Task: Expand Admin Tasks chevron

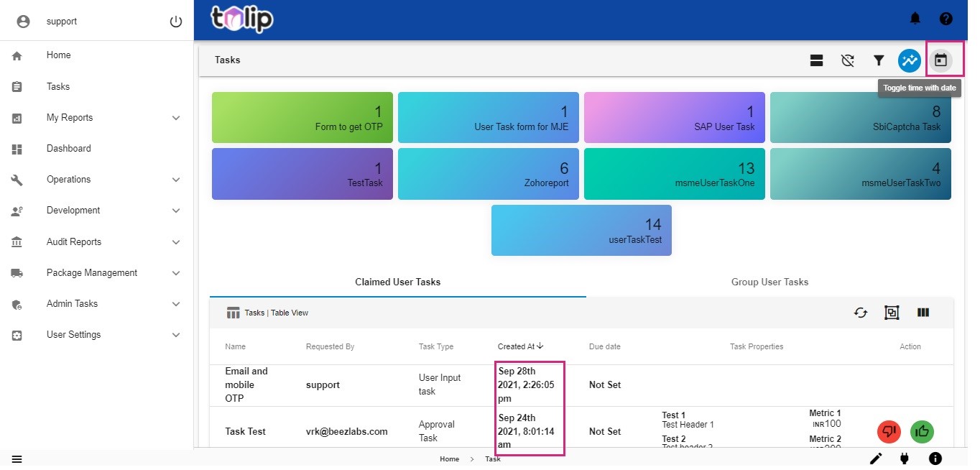Action: coord(176,304)
